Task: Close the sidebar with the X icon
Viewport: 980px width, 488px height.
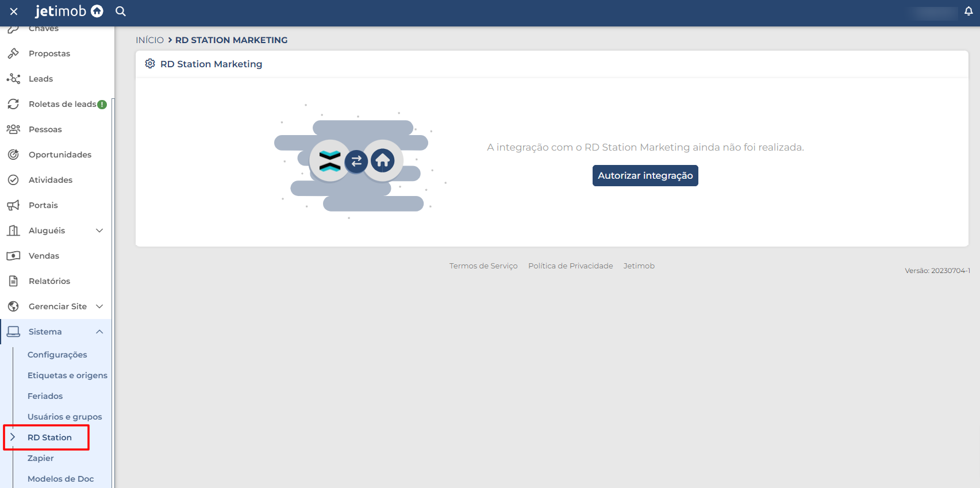Action: (14, 11)
